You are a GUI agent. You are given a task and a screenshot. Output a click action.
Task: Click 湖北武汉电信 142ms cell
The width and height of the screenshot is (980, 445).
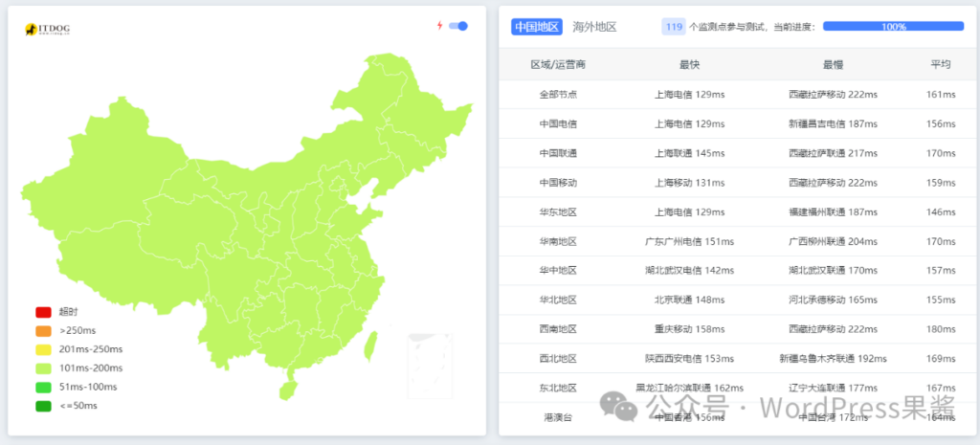(689, 271)
